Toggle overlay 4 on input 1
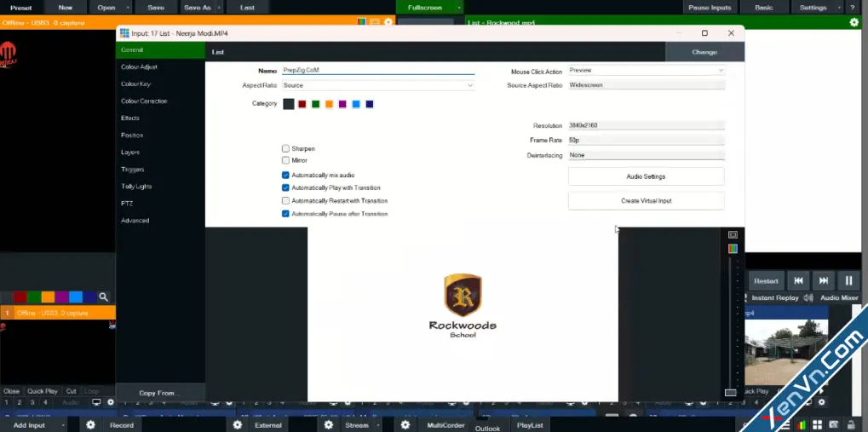Viewport: 868px width, 432px height. [x=45, y=403]
